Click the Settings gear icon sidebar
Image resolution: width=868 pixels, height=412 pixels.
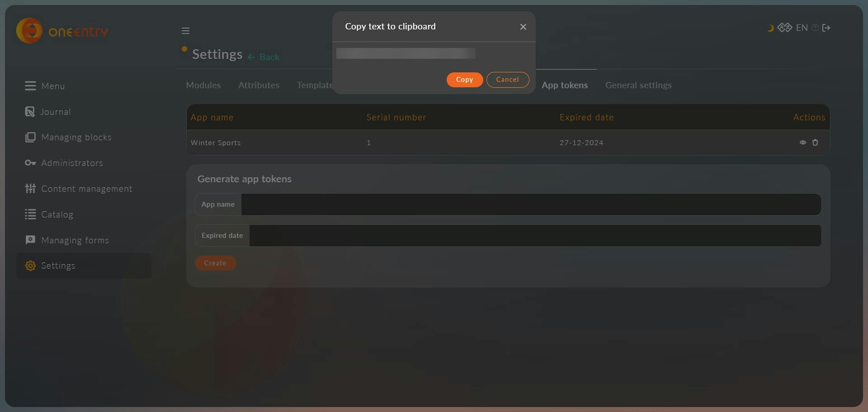30,265
